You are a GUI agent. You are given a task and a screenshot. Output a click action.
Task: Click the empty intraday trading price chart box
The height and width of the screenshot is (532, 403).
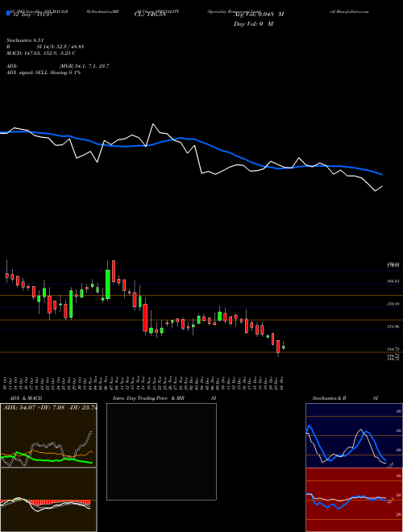(161, 451)
